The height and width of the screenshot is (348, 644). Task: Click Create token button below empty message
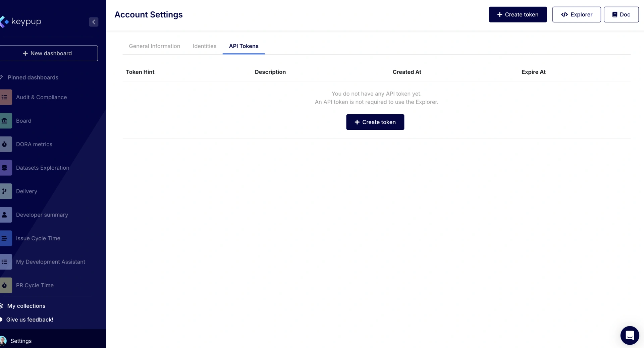[x=375, y=122]
